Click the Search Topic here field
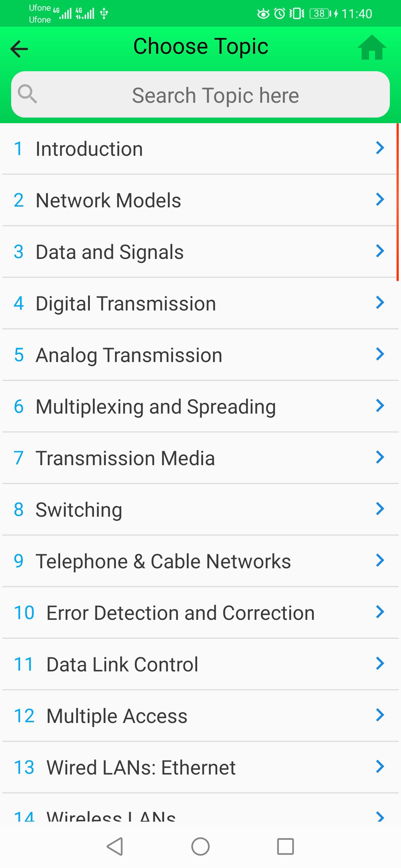Screen dimensions: 401x868 [200, 95]
